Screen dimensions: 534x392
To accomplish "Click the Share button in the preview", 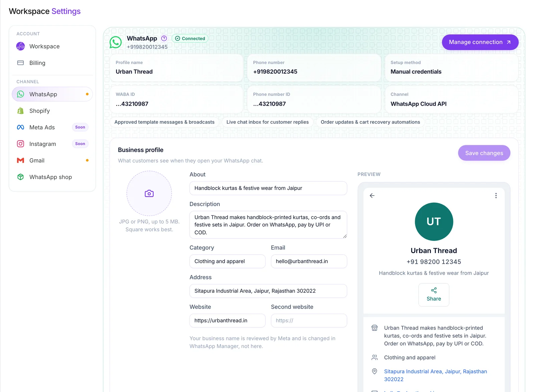I will (x=434, y=295).
